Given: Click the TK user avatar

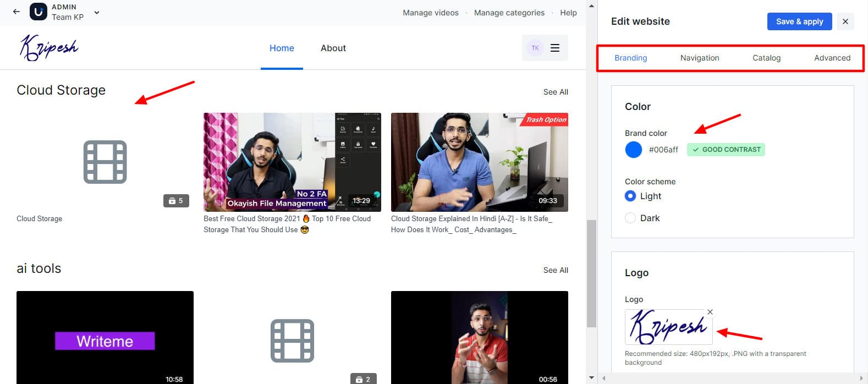Looking at the screenshot, I should point(535,48).
